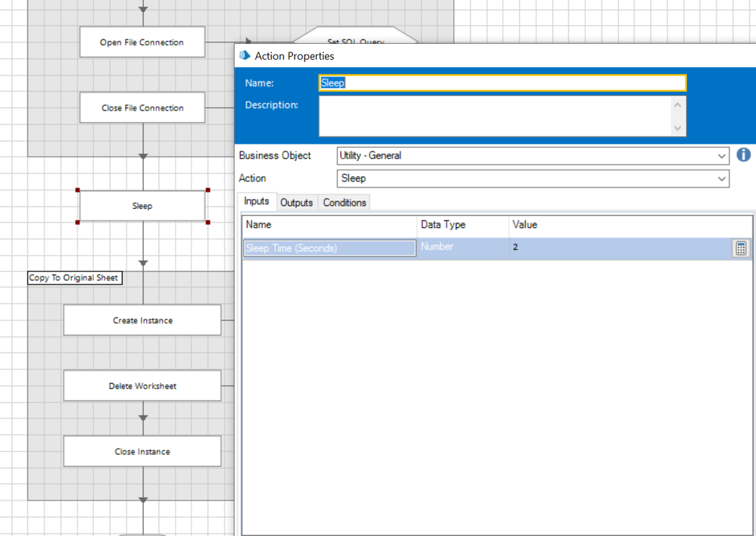This screenshot has height=536, width=756.
Task: Expand the Business Object dropdown
Action: click(721, 156)
